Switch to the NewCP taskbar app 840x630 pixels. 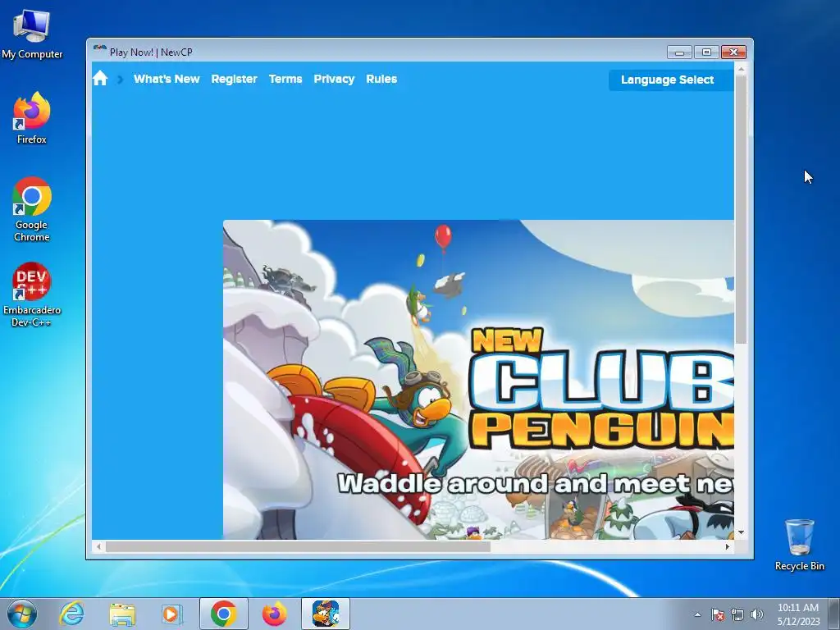pos(325,614)
